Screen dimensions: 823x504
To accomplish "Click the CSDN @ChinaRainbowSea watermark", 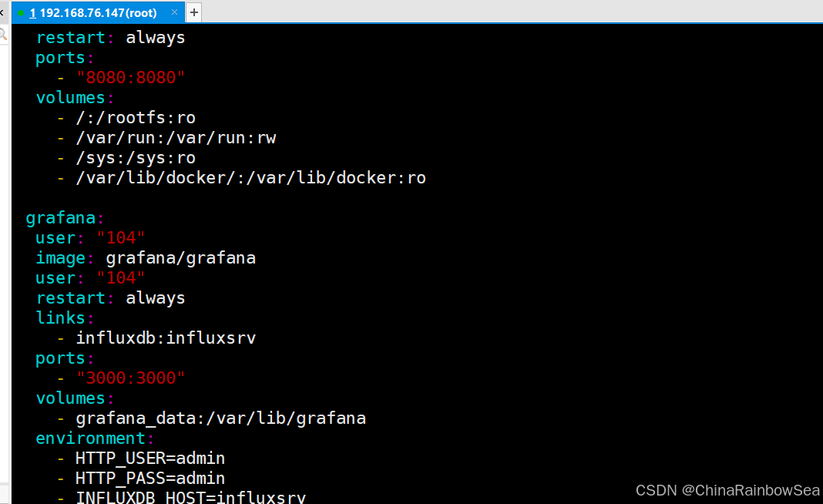I will point(727,489).
